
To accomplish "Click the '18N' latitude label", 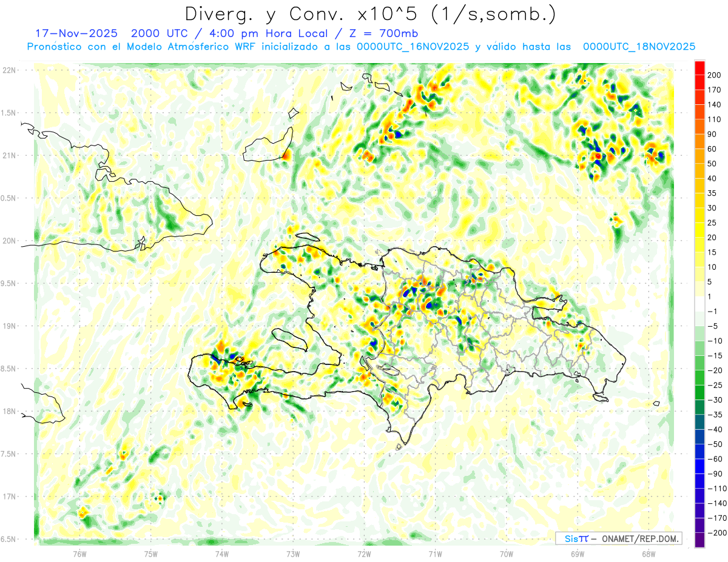I will coord(9,411).
